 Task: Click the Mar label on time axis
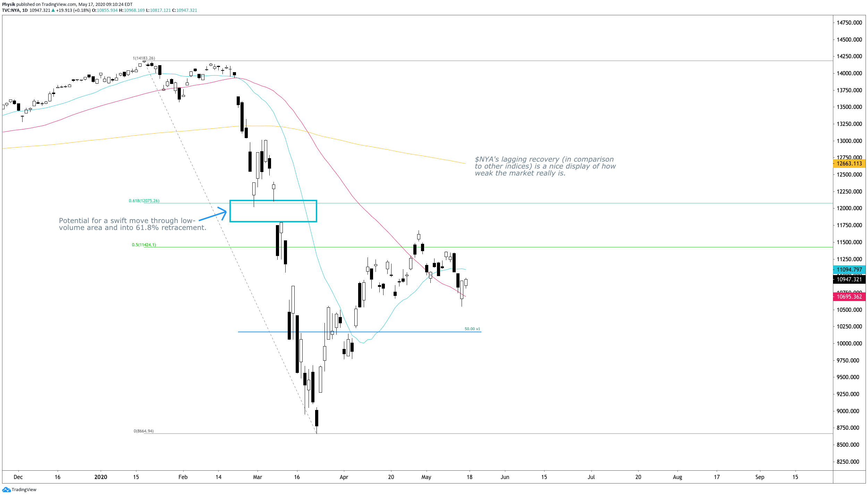click(x=258, y=477)
